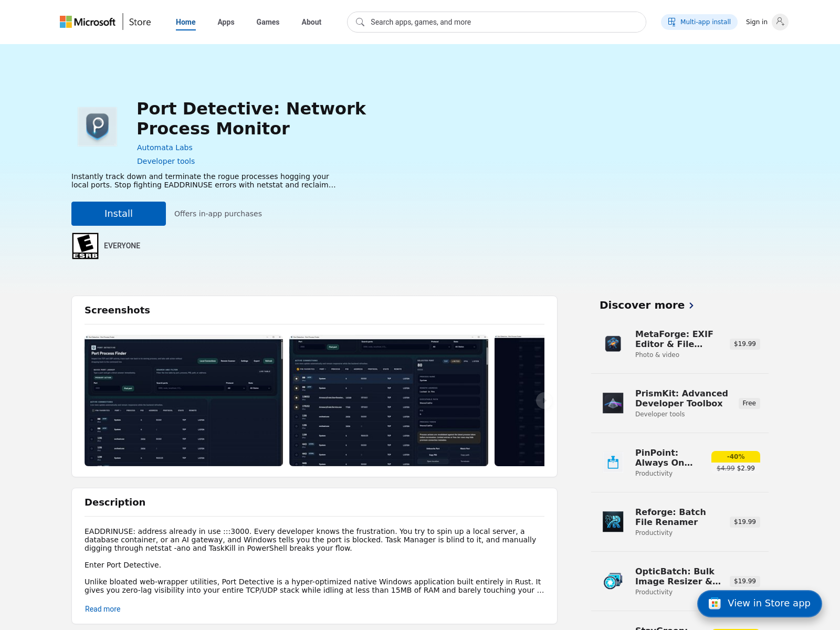
Task: Open PinPoint Always On Top icon
Action: [x=613, y=463]
